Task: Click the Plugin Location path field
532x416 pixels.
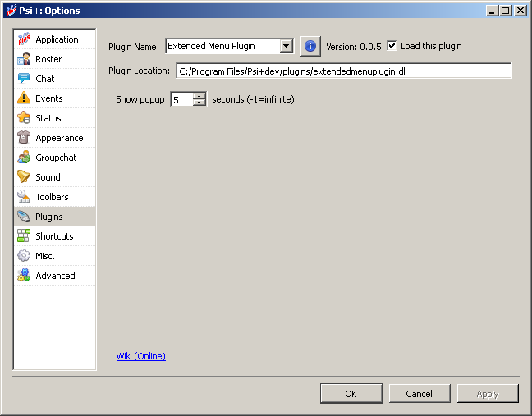Action: (342, 71)
